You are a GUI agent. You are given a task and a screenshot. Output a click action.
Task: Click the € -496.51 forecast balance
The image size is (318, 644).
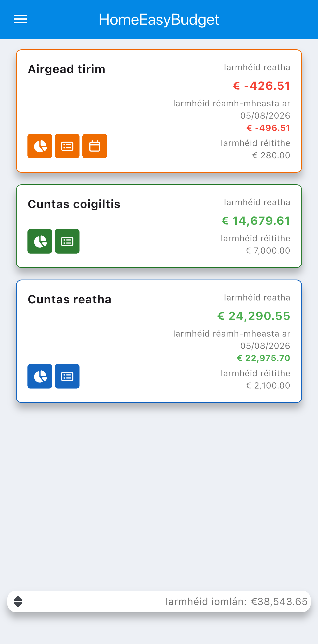point(268,128)
